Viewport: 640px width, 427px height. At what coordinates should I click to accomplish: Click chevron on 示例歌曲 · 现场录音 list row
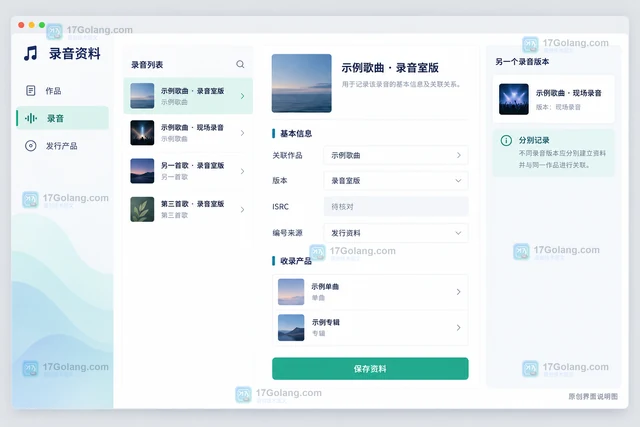tap(242, 133)
